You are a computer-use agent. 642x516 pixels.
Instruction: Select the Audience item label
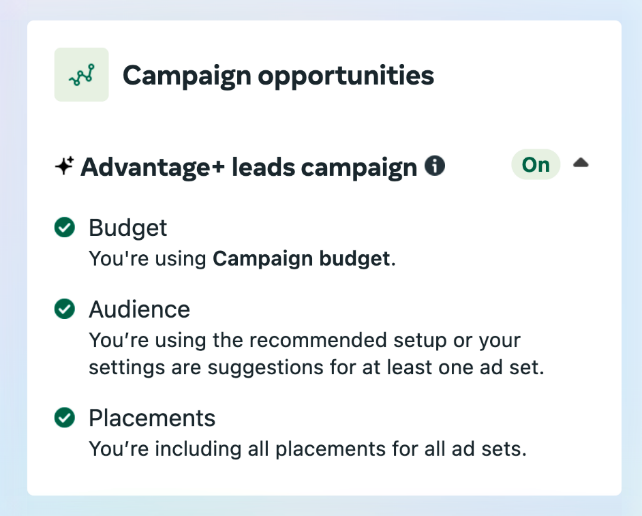point(139,309)
